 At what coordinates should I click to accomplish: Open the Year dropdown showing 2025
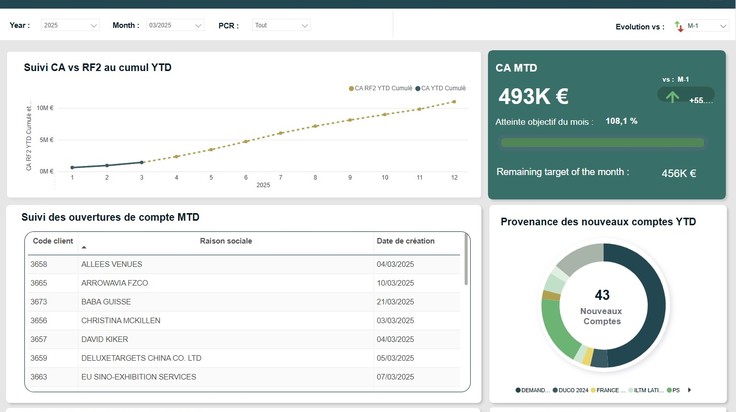point(70,25)
